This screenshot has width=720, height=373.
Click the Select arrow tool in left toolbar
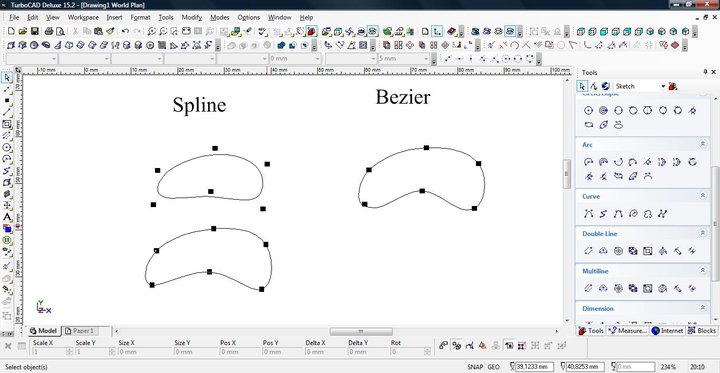click(7, 78)
